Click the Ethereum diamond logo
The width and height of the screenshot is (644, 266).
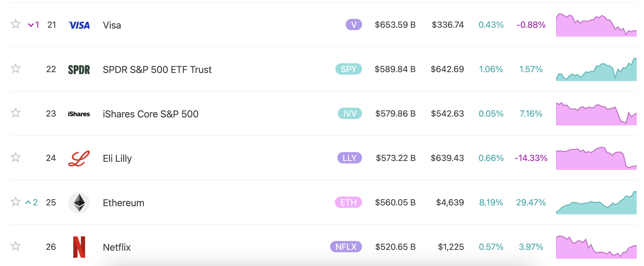(x=79, y=202)
